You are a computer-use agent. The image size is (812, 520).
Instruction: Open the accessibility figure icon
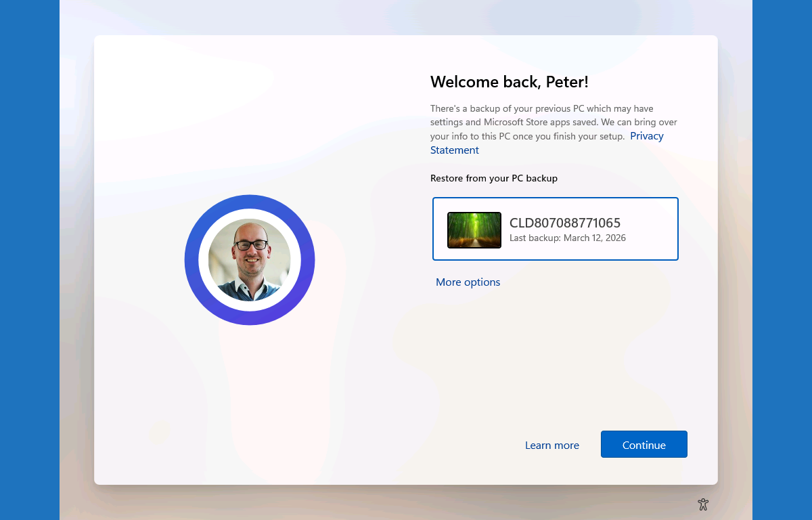point(703,504)
